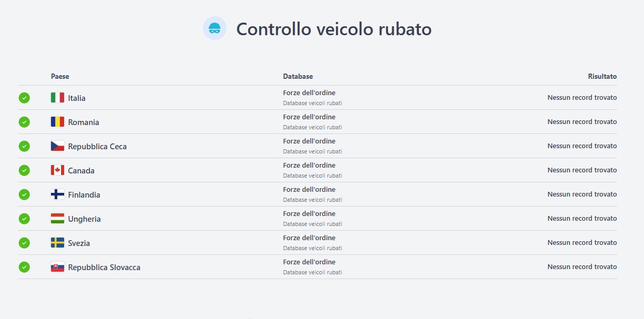Viewport: 644px width, 319px height.
Task: Click the 'Controllo veicolo rubato' heading
Action: click(334, 29)
